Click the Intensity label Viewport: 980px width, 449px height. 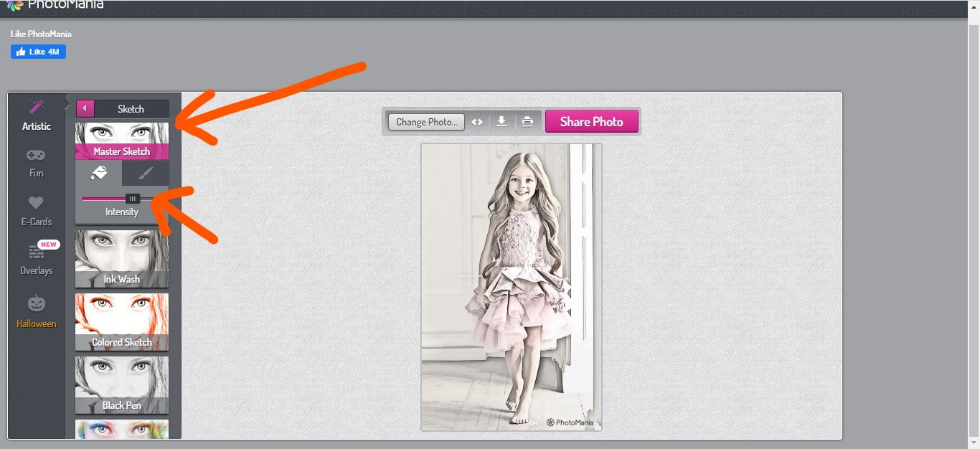122,212
